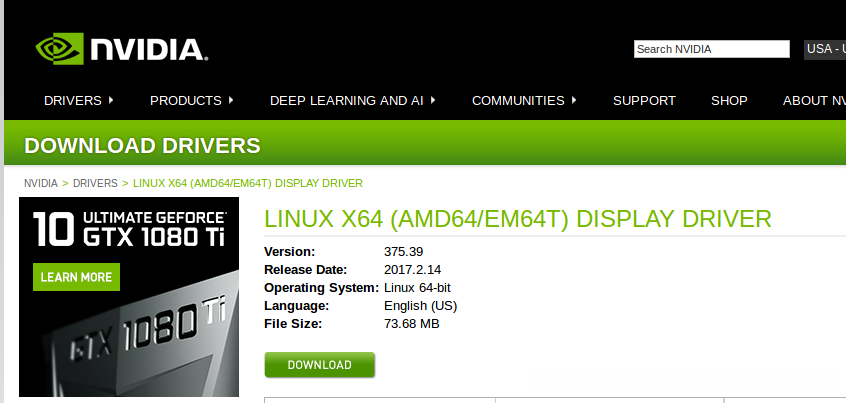Focus the Search NVIDIA input field
Screen dimensions: 846x403
tap(712, 49)
